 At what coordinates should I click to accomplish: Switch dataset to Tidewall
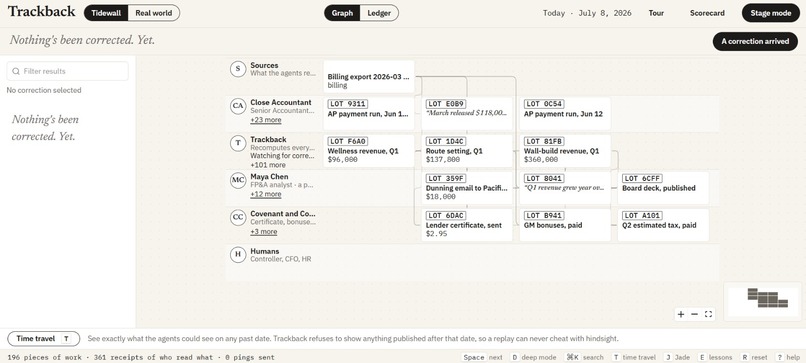(x=106, y=13)
